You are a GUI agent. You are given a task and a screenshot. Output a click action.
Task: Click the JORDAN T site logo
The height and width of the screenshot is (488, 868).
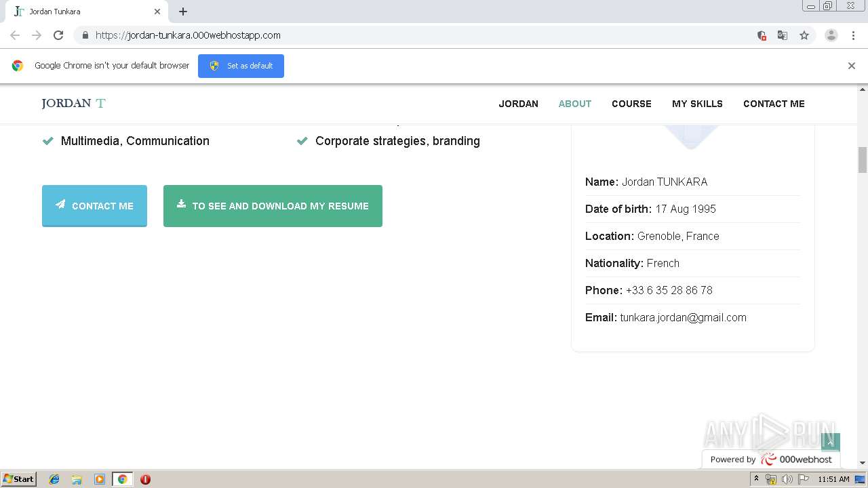tap(73, 103)
